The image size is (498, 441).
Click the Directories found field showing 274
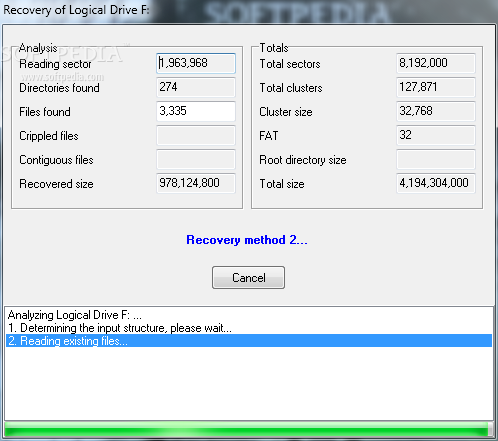(196, 87)
